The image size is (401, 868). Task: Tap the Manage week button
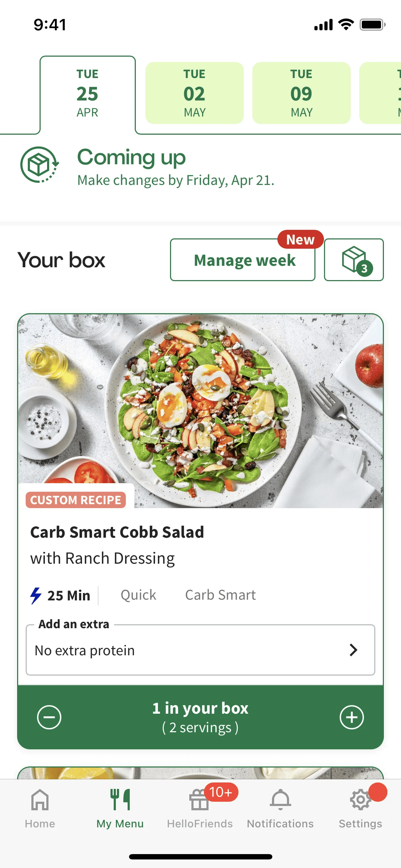point(243,260)
